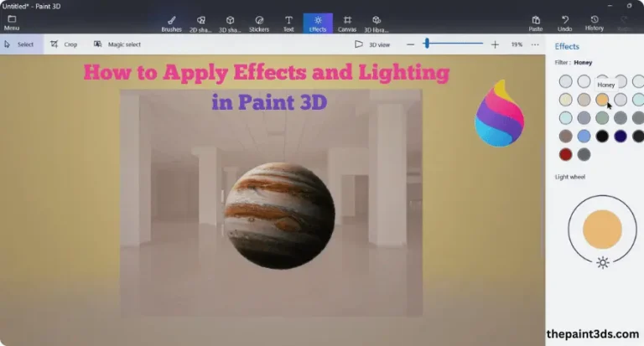Click the Paint 3D droplet logo

click(x=499, y=113)
